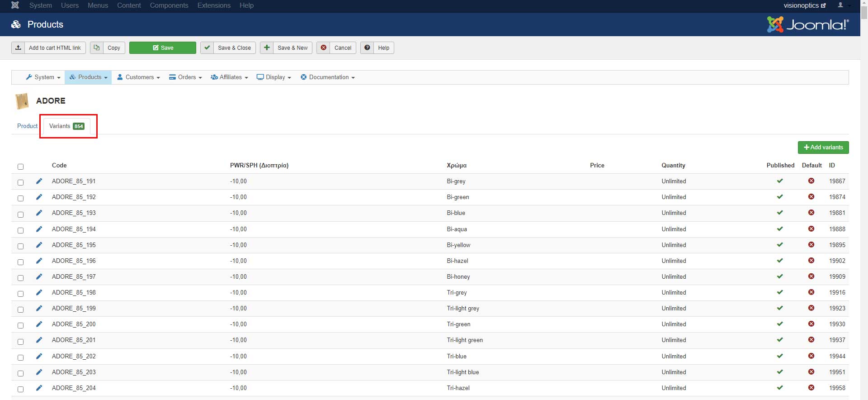868x400 pixels.
Task: Click published checkmark for ADORE_85_193
Action: click(x=780, y=213)
